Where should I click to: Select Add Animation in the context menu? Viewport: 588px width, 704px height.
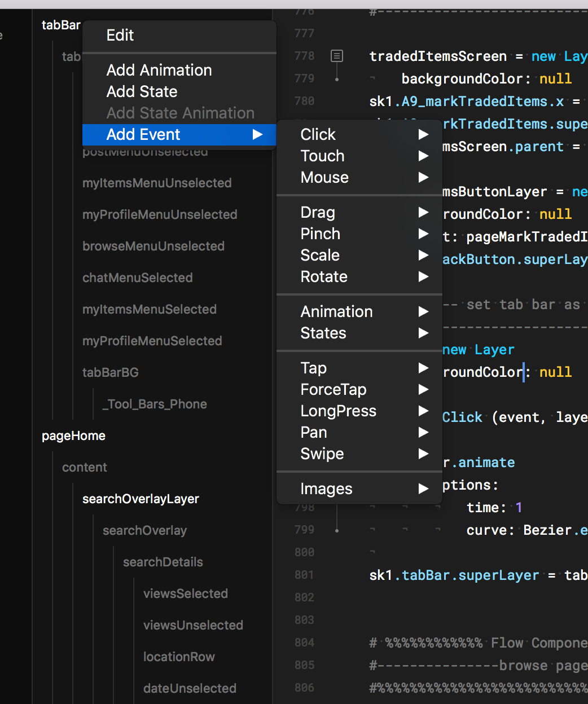159,70
